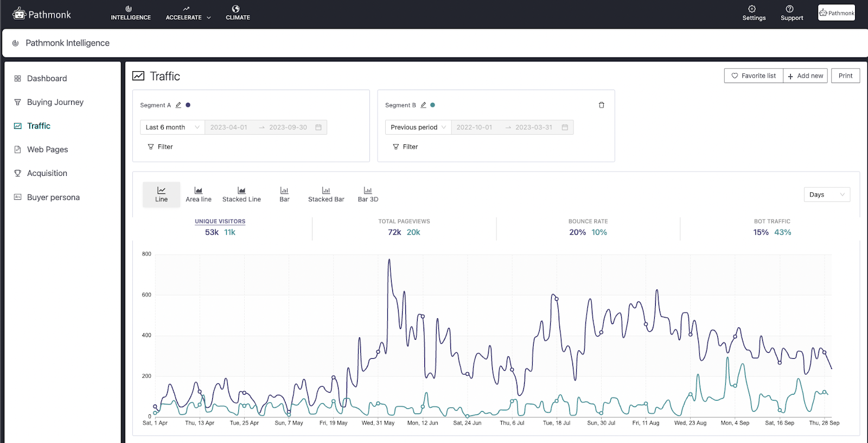Select the Area line chart type
The image size is (868, 443).
point(199,194)
